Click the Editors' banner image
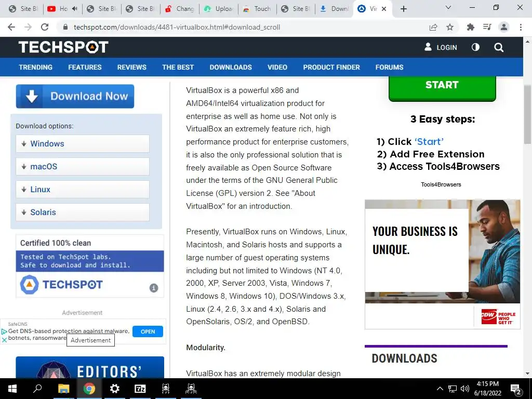 click(90, 367)
